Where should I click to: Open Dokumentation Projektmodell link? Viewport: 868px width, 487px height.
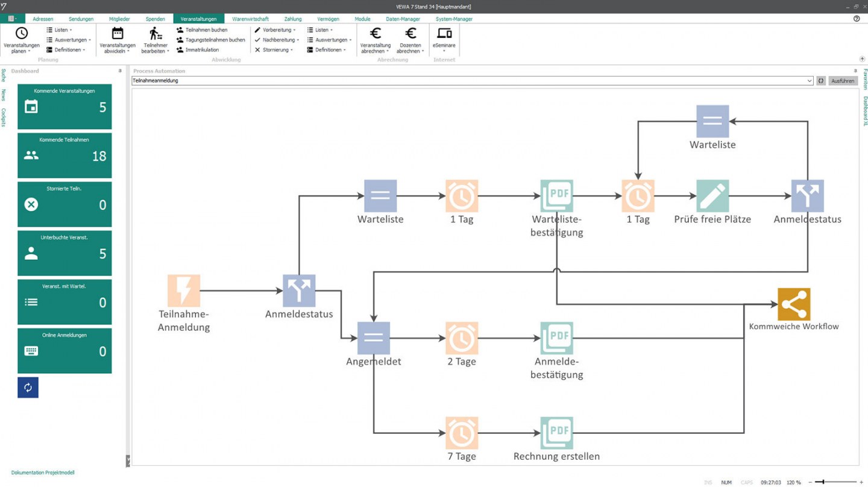43,473
